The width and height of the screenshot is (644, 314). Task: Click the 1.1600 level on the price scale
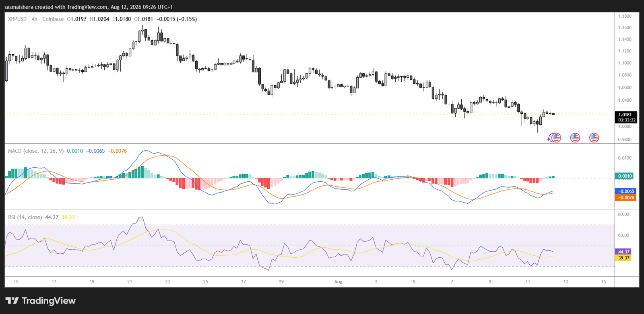625,28
